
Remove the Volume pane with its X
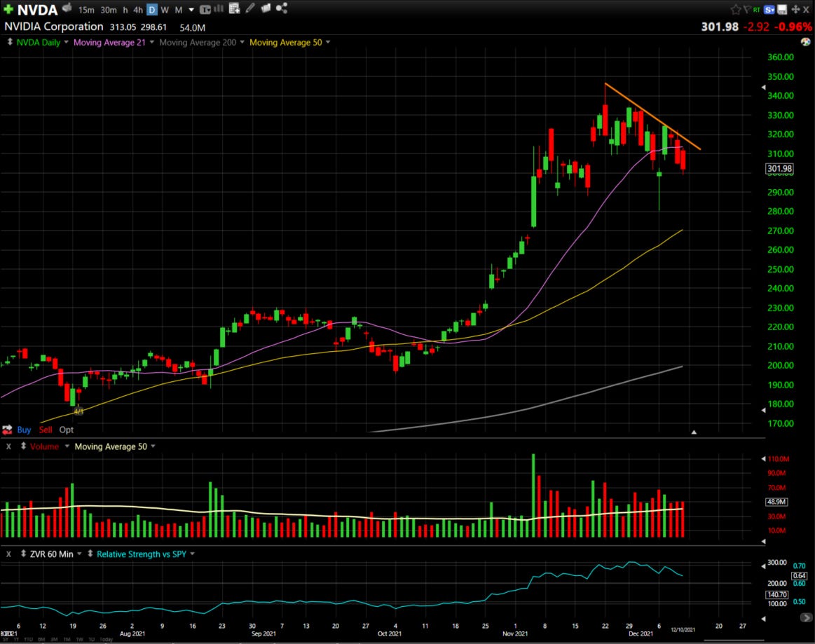point(8,446)
